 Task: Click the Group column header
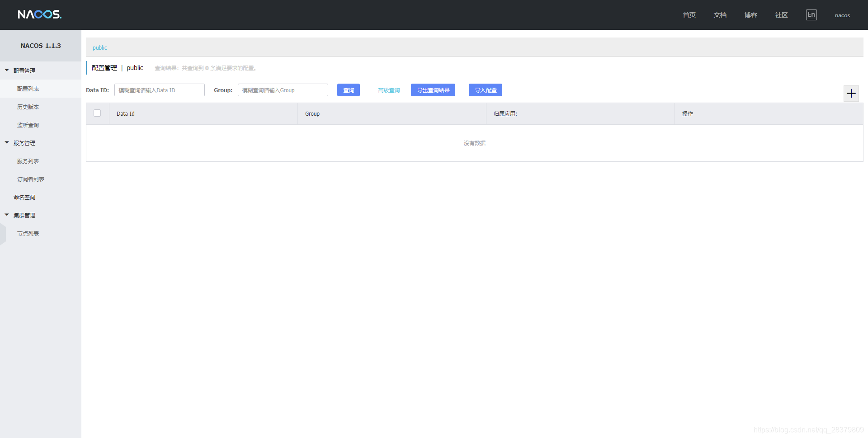[x=392, y=114]
